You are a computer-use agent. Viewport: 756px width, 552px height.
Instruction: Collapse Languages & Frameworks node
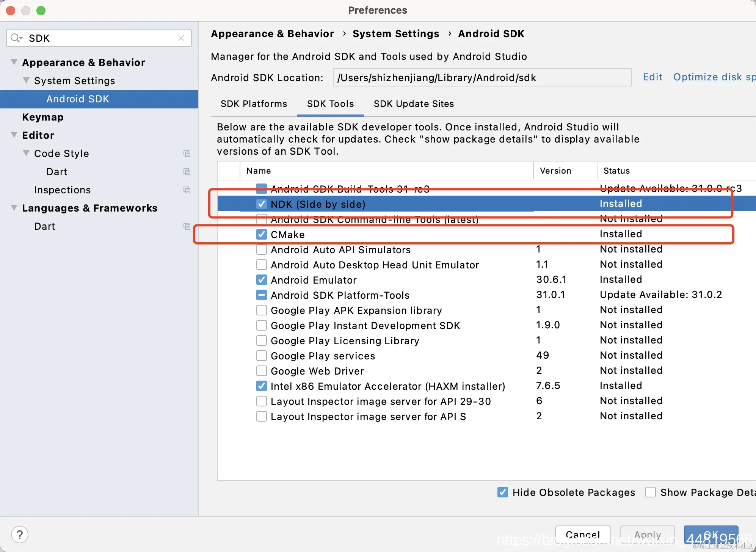[x=14, y=208]
